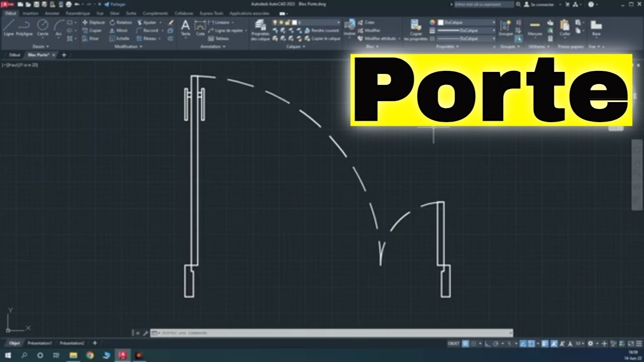Click the Echelle (scale) tool
644x362 pixels.
point(120,38)
